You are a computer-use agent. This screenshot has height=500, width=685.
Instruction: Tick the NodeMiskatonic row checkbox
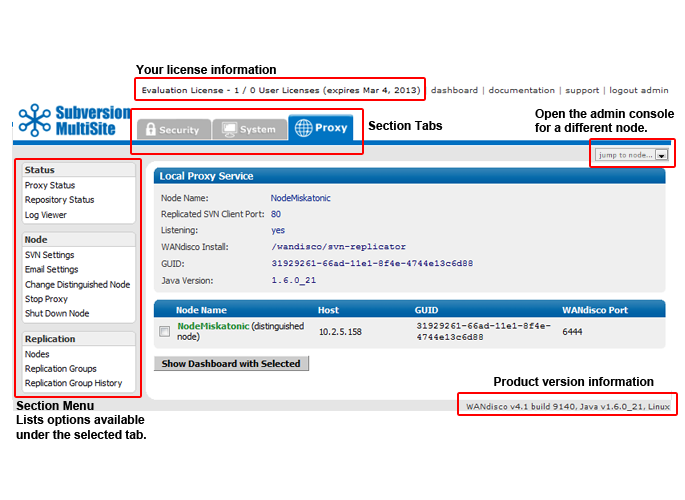click(165, 331)
